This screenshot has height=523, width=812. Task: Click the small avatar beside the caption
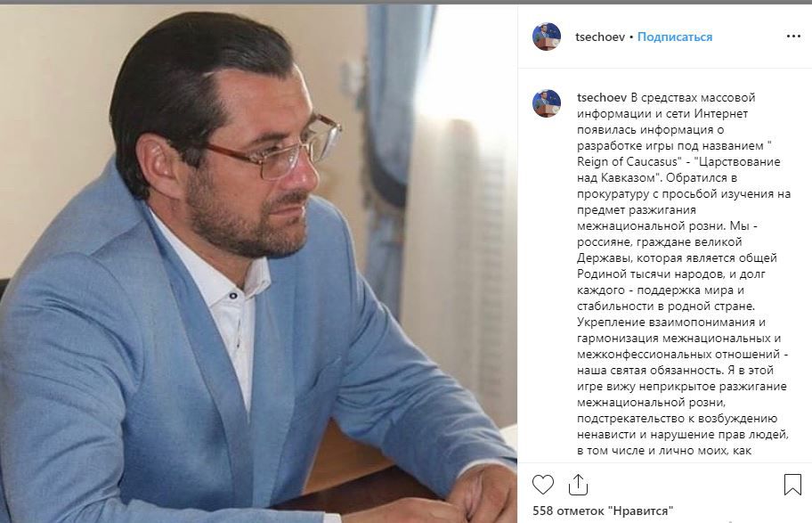click(x=547, y=103)
